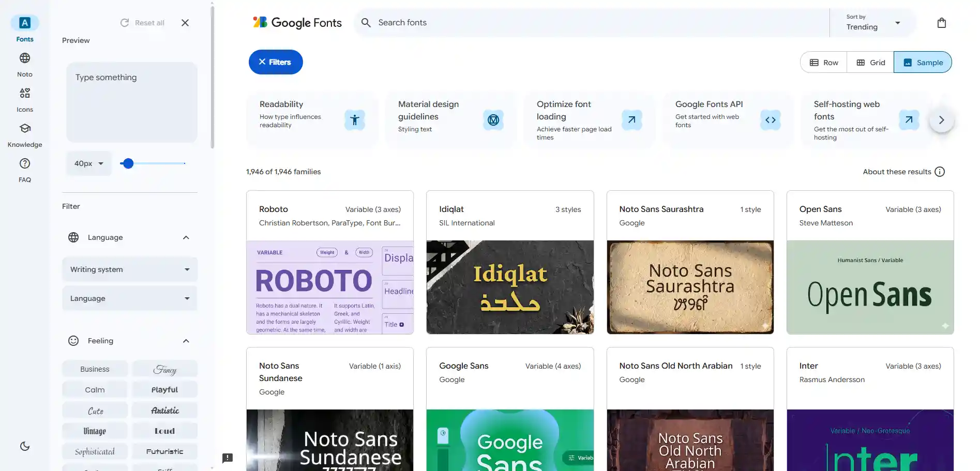Switch to Grid view
Image resolution: width=980 pixels, height=471 pixels.
(871, 63)
